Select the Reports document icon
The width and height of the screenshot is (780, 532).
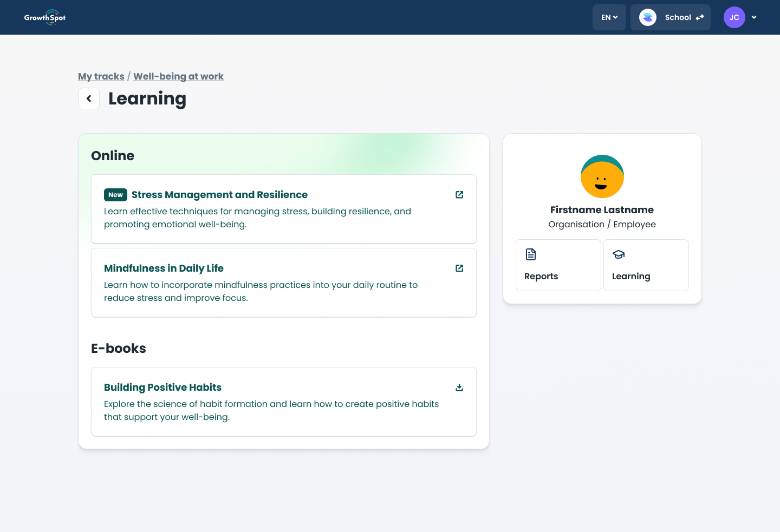[530, 254]
